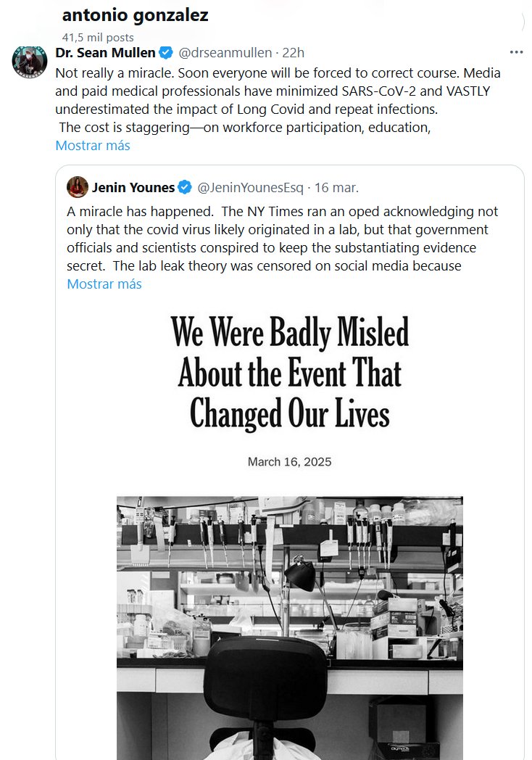This screenshot has height=760, width=532.
Task: Click the antonio gonzalez profile header name
Action: click(136, 15)
